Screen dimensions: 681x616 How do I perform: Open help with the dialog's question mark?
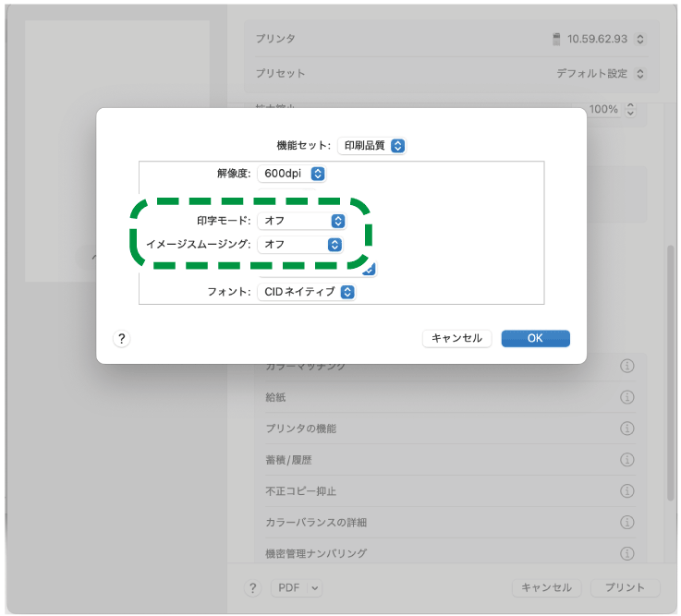tap(122, 339)
